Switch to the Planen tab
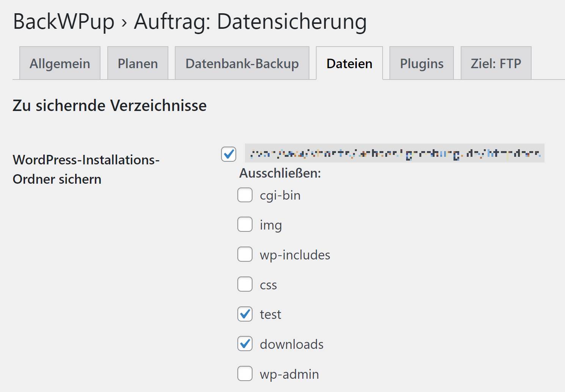565x392 pixels. [138, 63]
